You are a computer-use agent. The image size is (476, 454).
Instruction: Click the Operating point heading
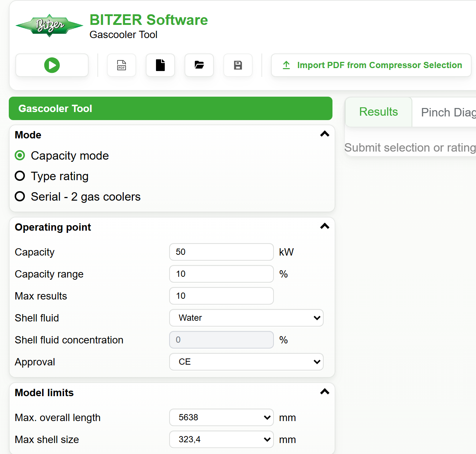[53, 227]
